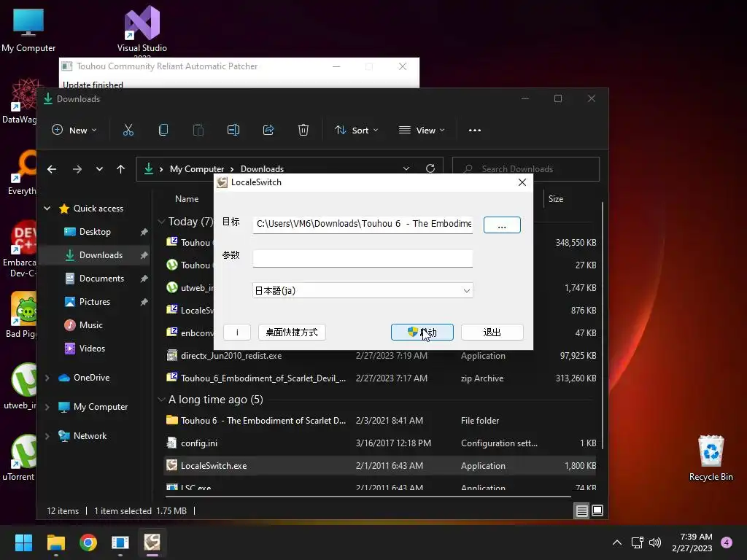Viewport: 747px width, 560px height.
Task: Select the directx_Jun2010_redist.exe file
Action: (381, 356)
